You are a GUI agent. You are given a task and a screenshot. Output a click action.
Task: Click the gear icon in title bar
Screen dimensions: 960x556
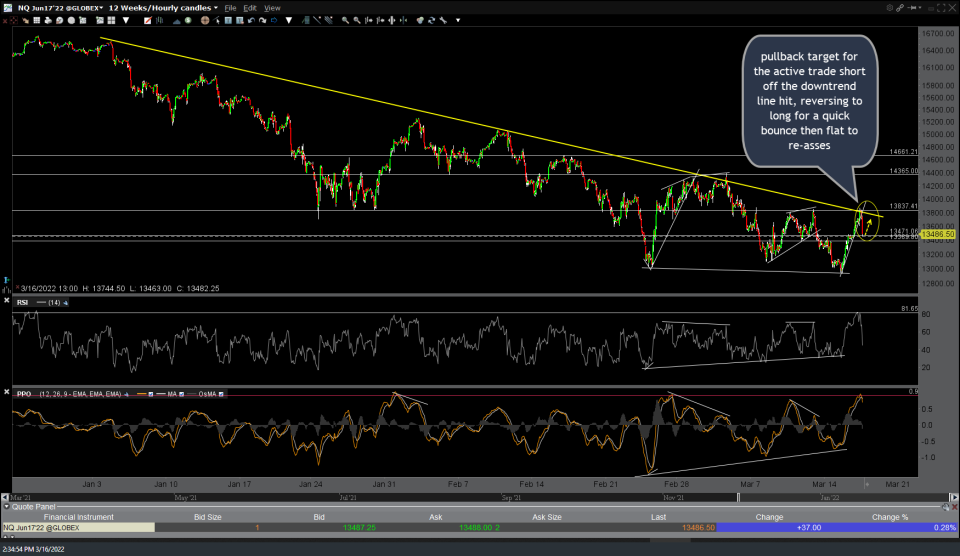[889, 7]
